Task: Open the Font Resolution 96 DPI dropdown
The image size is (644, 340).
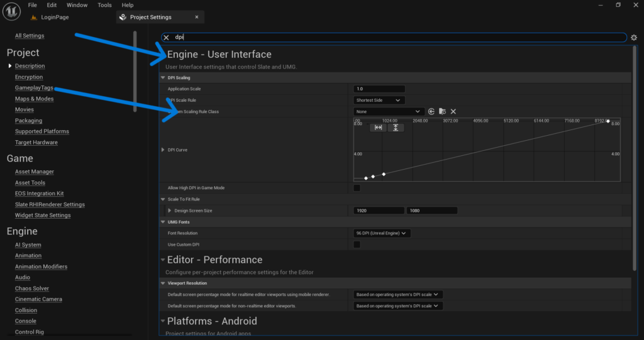Action: click(x=382, y=233)
